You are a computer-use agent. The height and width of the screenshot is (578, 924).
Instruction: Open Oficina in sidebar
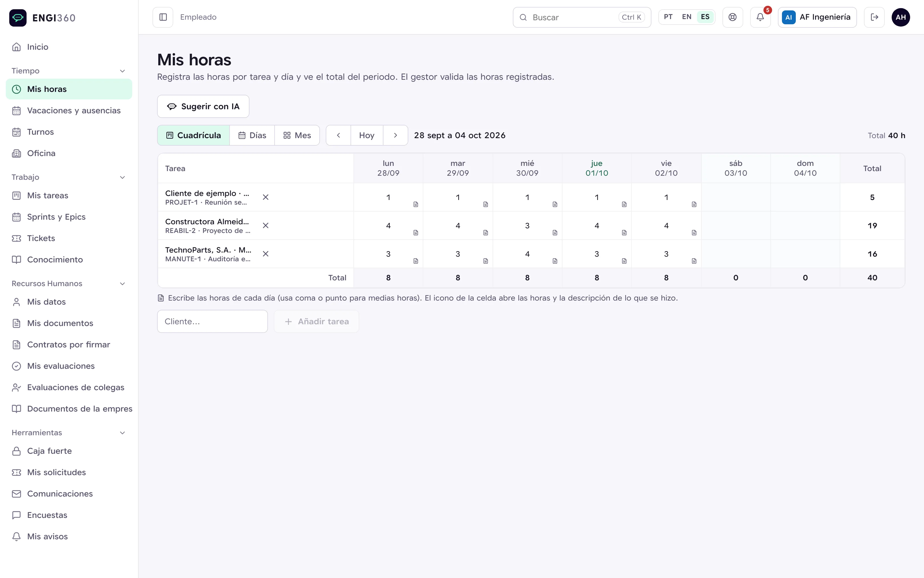point(69,153)
